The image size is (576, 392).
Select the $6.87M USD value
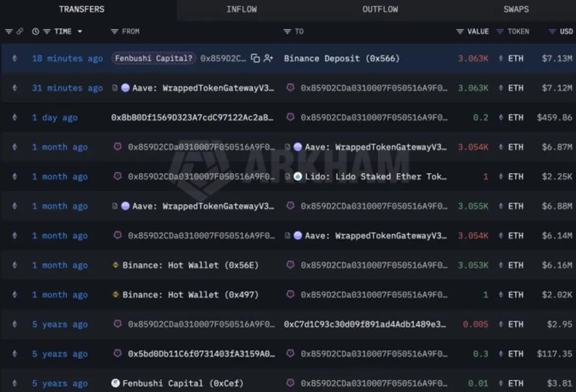click(x=557, y=147)
